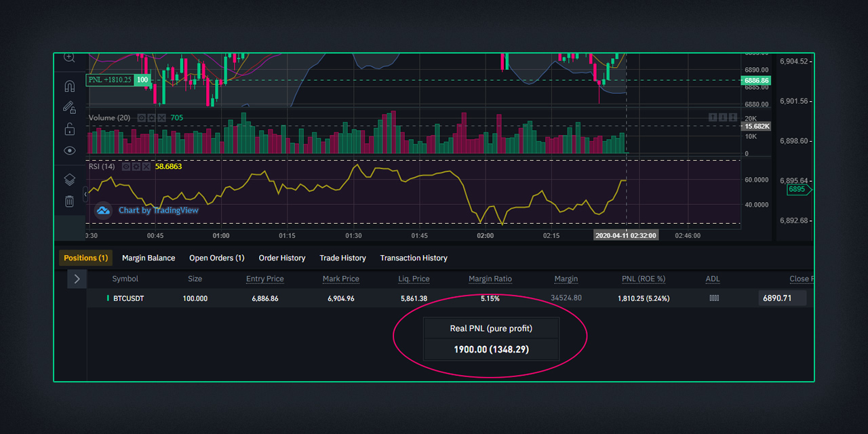Image resolution: width=868 pixels, height=434 pixels.
Task: Click the zoom-in magnifier tool
Action: tap(69, 58)
